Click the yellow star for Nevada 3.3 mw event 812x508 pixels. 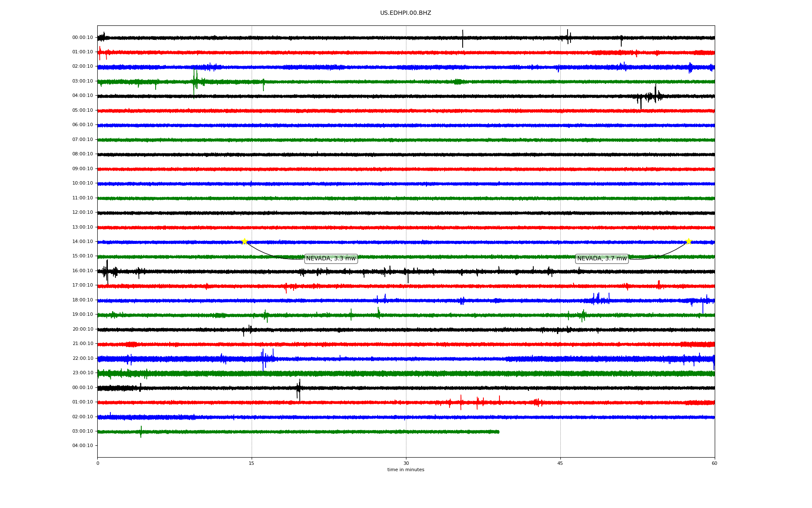(244, 241)
